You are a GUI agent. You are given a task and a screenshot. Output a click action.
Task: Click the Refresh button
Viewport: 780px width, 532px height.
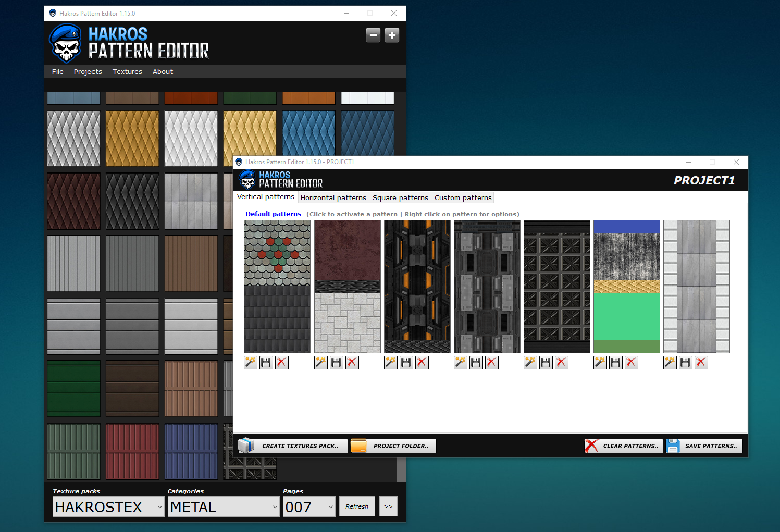(x=357, y=506)
